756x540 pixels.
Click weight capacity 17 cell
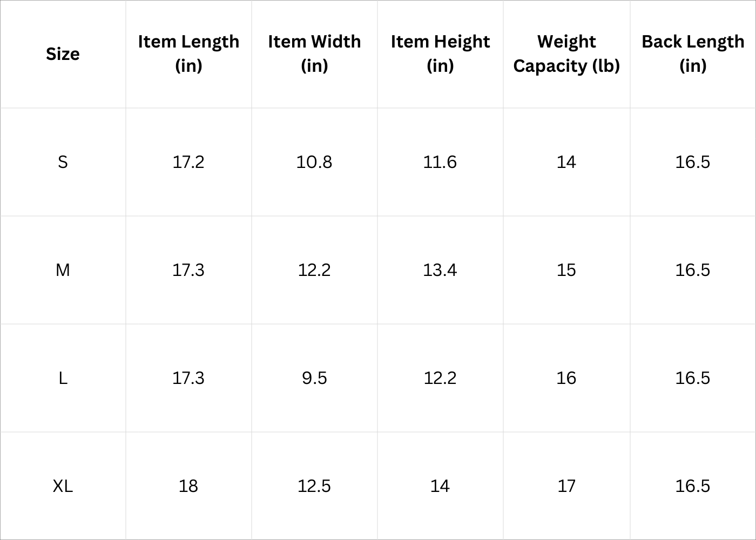pos(566,486)
